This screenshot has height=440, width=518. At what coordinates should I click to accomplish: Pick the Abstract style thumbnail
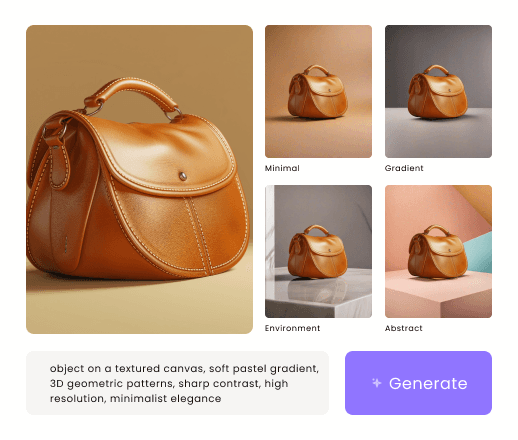click(438, 251)
